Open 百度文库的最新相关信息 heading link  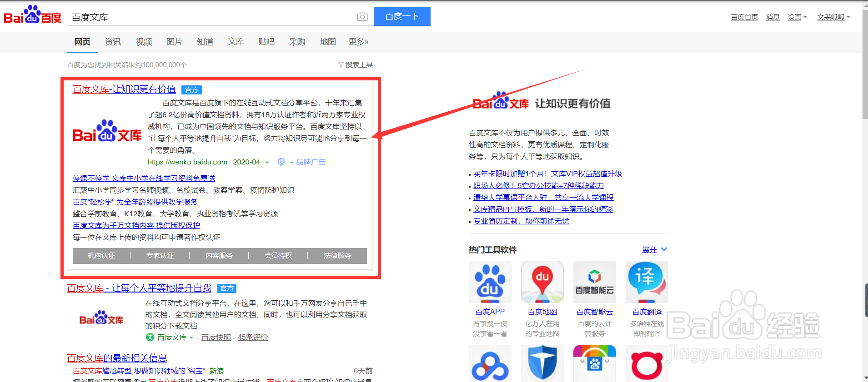117,358
